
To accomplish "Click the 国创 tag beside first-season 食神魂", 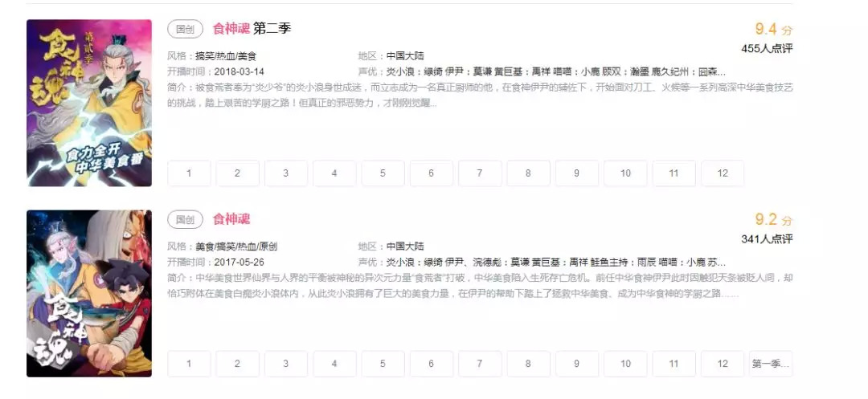I will pyautogui.click(x=186, y=219).
